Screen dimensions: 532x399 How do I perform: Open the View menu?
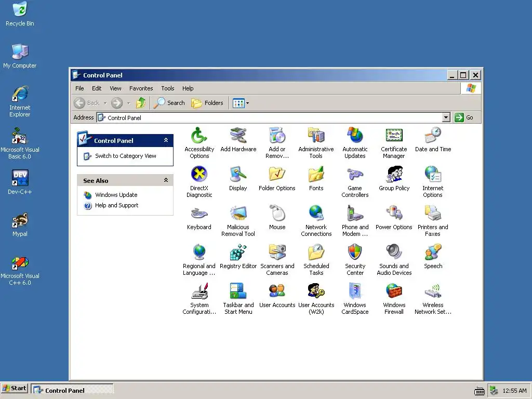[115, 88]
